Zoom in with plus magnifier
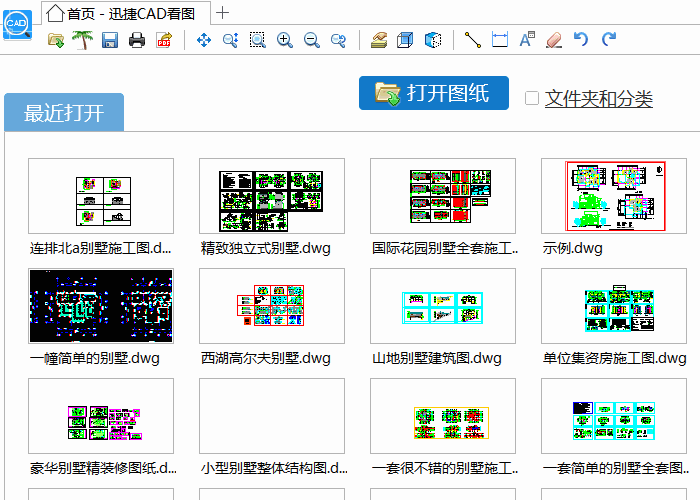The image size is (700, 500). pos(284,40)
